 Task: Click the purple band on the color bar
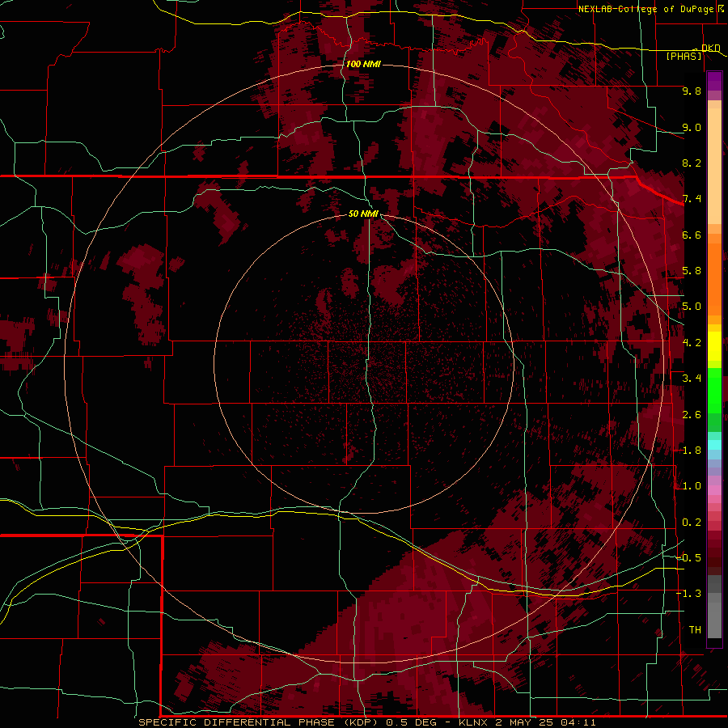click(714, 81)
